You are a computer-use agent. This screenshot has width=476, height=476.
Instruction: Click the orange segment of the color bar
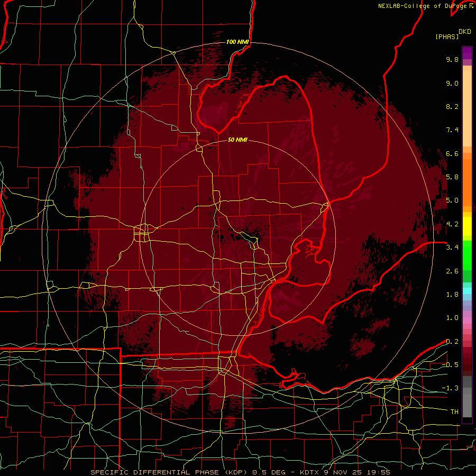[467, 180]
